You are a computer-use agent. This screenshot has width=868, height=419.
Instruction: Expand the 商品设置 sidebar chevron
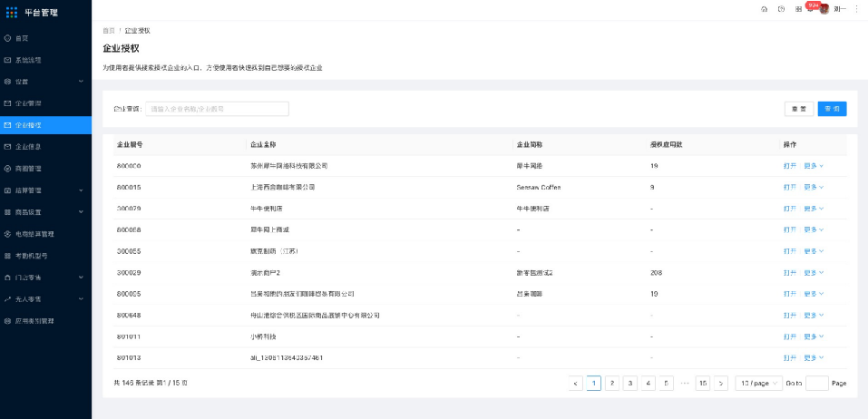(81, 212)
